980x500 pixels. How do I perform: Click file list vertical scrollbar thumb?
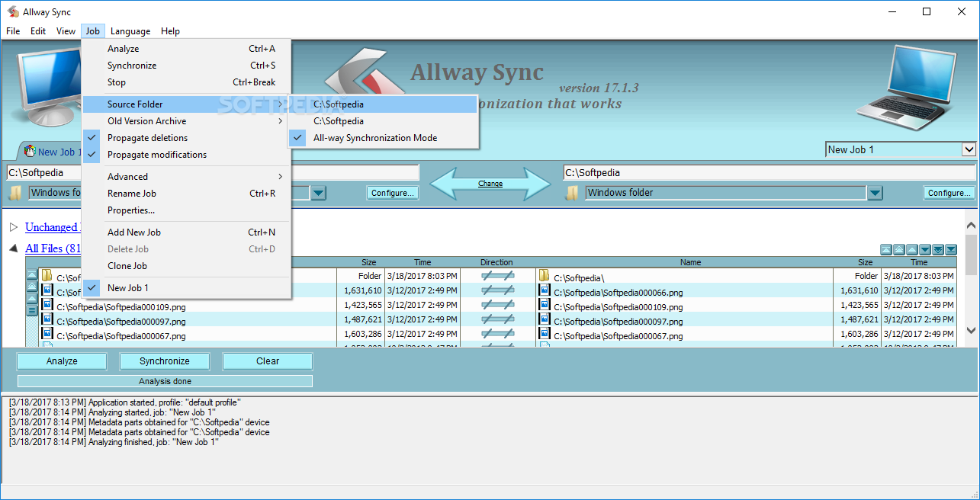pyautogui.click(x=971, y=255)
